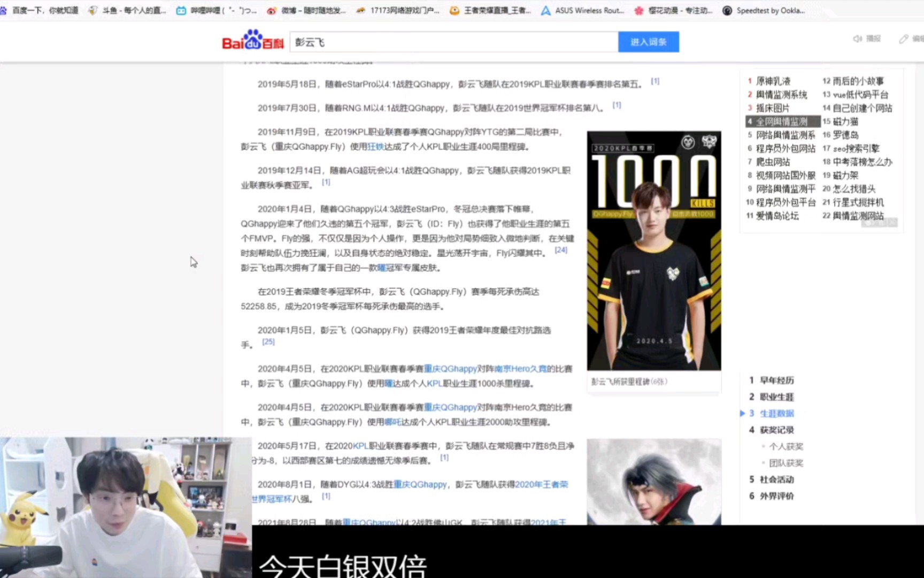This screenshot has width=924, height=578.
Task: Click the Baidu Baike logo
Action: click(x=252, y=40)
